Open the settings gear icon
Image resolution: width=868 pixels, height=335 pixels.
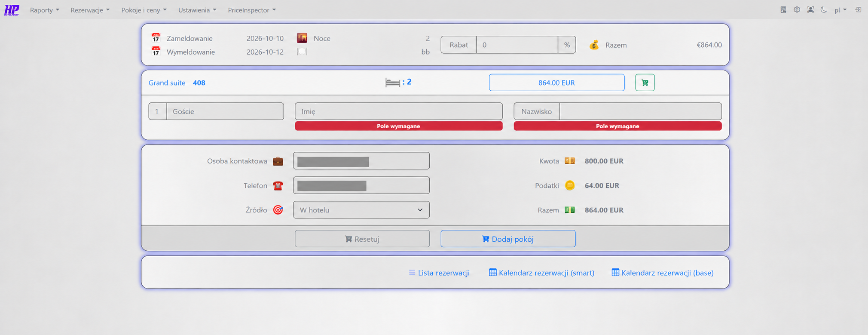point(797,10)
